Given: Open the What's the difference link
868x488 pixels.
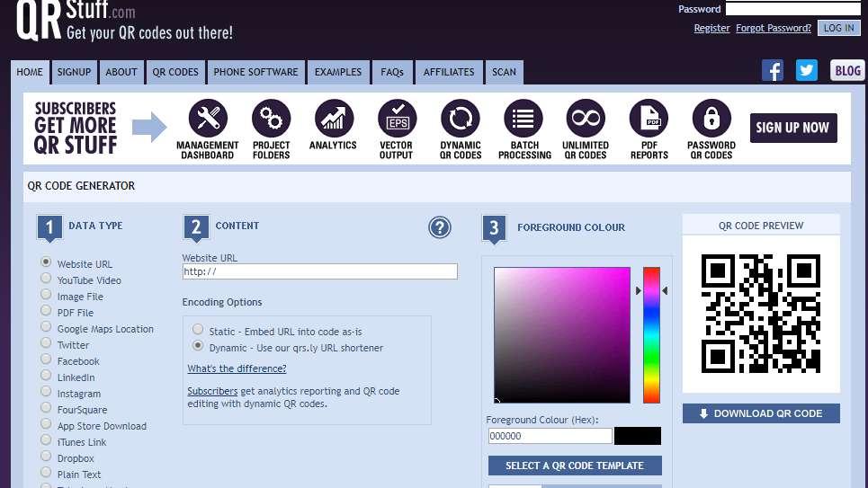Looking at the screenshot, I should (237, 368).
